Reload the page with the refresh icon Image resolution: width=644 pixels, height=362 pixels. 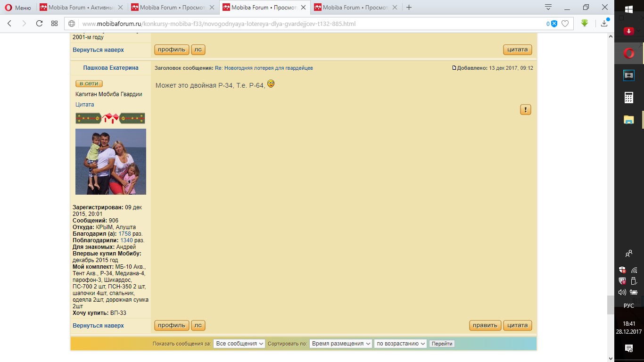coord(39,24)
